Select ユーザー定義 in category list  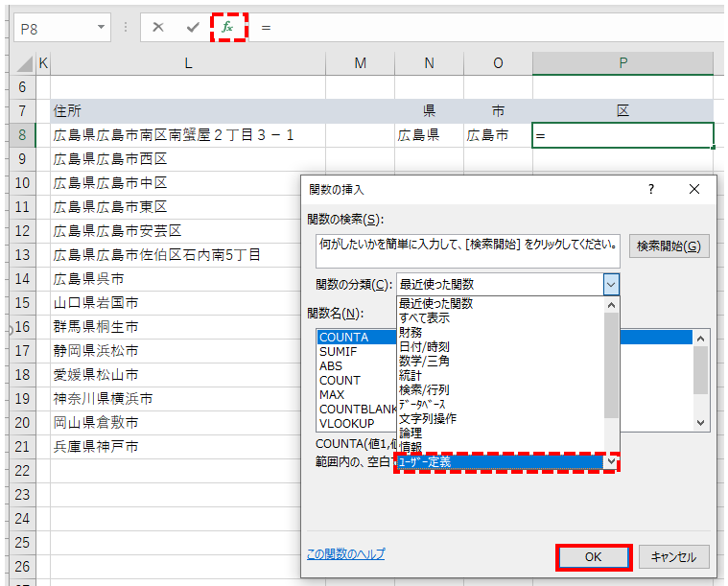click(499, 461)
